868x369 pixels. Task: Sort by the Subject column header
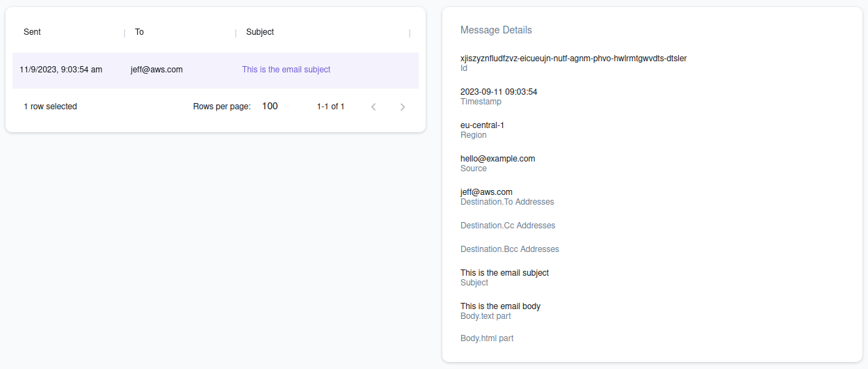click(x=260, y=32)
